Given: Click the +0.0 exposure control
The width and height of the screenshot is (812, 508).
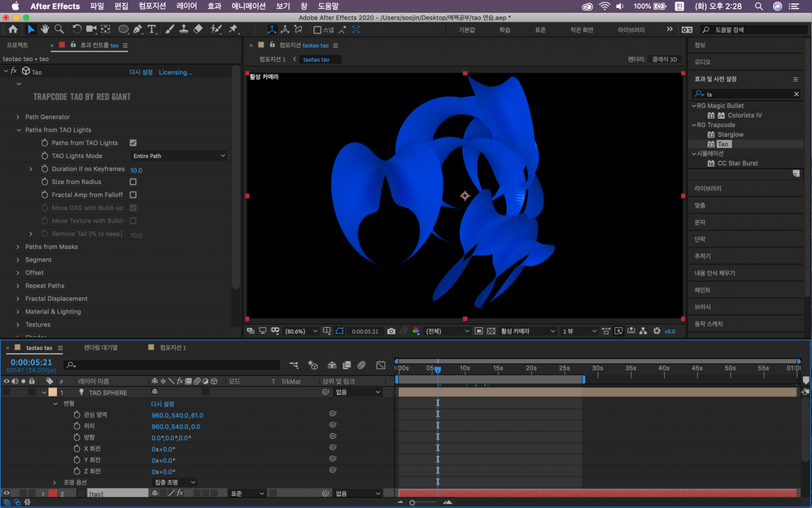Looking at the screenshot, I should point(670,331).
